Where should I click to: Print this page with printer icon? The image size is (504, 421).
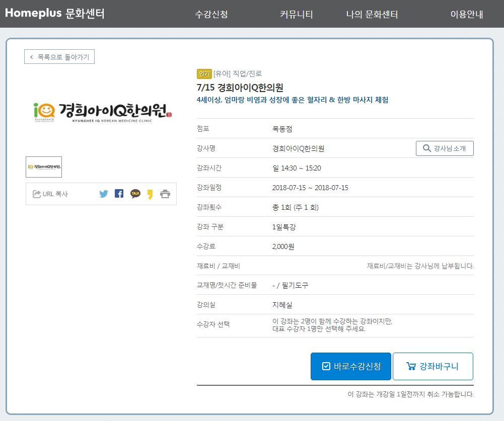click(165, 194)
